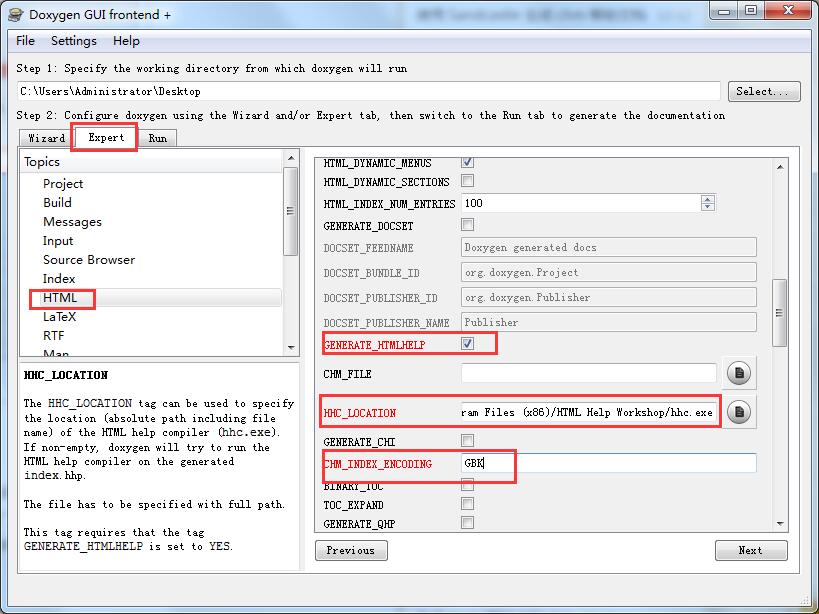Switch to the Run tab
Image resolution: width=819 pixels, height=614 pixels.
[x=157, y=138]
